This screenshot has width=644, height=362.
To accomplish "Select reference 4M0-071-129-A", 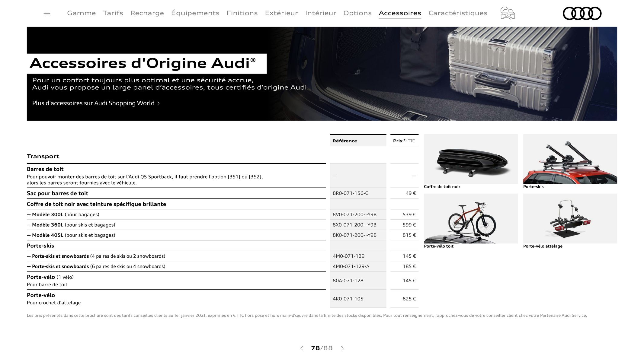I will coord(351,266).
